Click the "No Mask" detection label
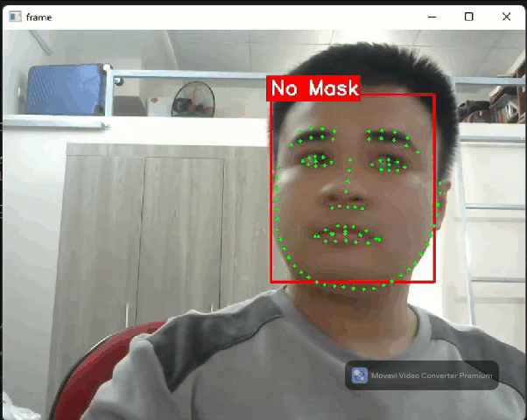Viewport: 527px width, 420px height. coord(314,88)
